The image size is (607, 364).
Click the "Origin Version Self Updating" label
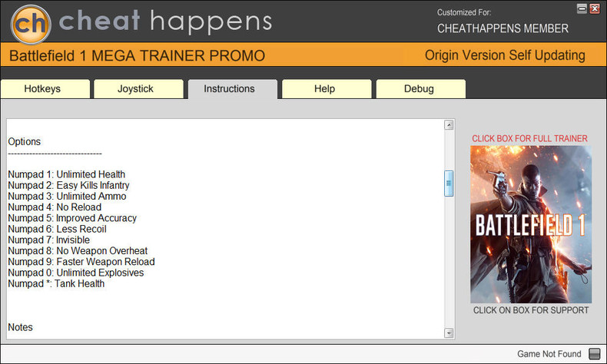tap(505, 55)
